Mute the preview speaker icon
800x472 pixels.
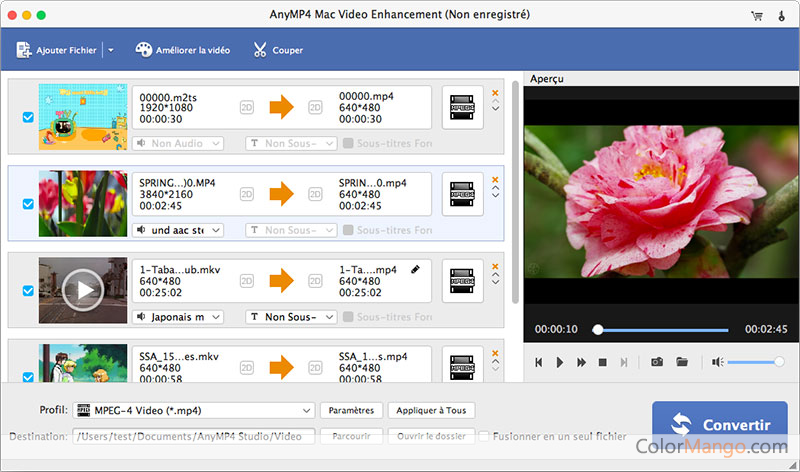click(x=717, y=362)
